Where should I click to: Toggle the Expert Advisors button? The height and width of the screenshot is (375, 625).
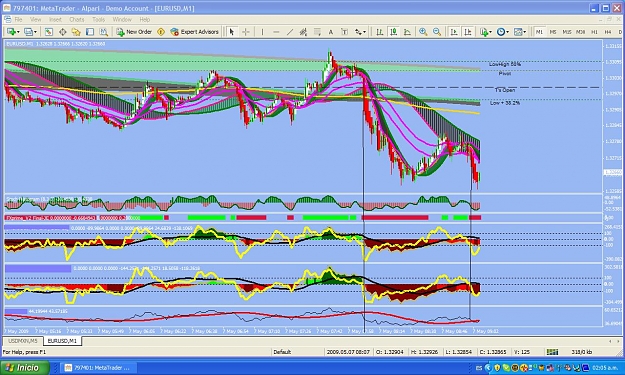[x=195, y=32]
